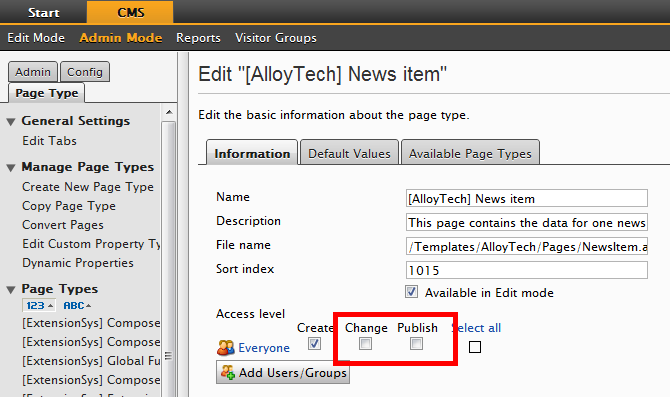Enable Change access for Everyone

(x=365, y=343)
